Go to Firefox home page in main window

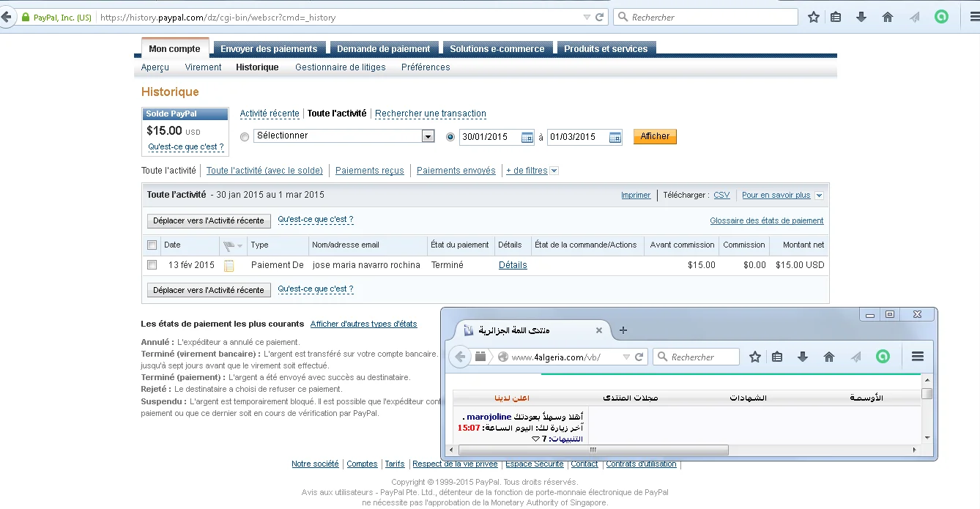pyautogui.click(x=888, y=17)
